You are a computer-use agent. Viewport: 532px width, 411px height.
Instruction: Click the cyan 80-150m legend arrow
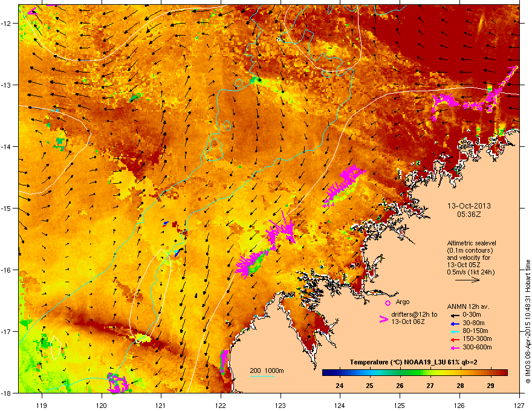coord(455,331)
